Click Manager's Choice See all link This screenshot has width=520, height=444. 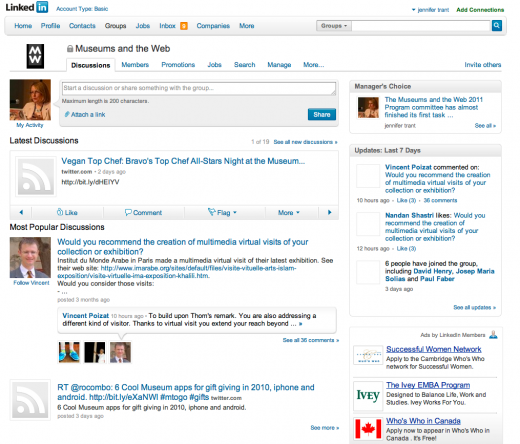tap(485, 126)
